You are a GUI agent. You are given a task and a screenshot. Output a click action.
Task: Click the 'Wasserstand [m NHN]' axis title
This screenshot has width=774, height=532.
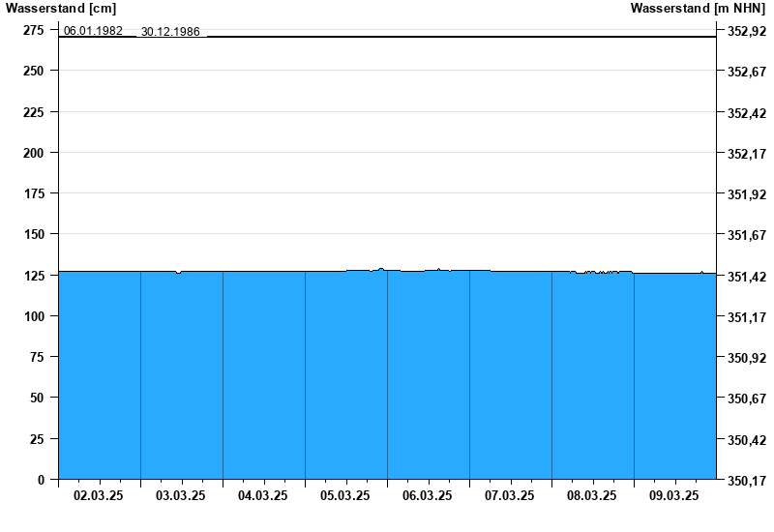[x=698, y=9]
